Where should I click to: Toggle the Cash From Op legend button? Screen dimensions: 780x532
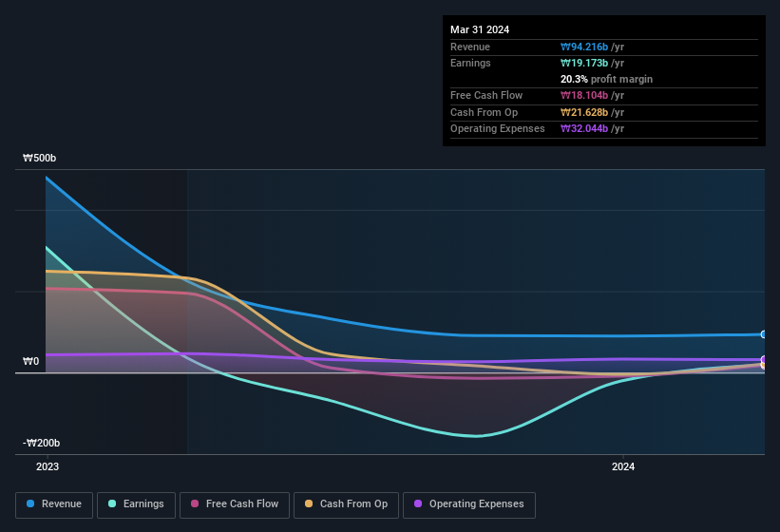[346, 504]
